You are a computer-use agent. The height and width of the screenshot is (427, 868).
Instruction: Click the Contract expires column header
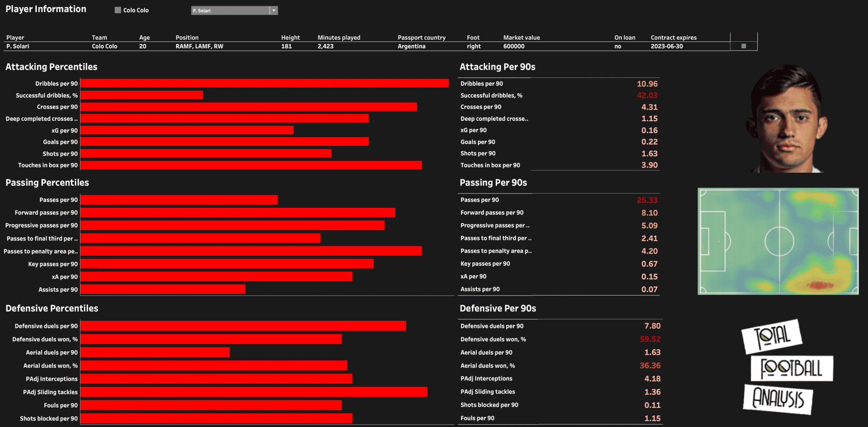coord(673,38)
